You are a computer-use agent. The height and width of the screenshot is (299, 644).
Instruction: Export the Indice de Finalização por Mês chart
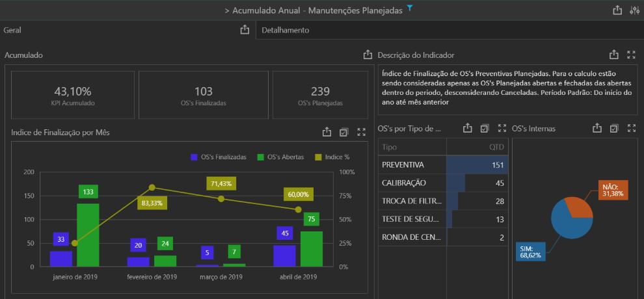click(x=327, y=132)
